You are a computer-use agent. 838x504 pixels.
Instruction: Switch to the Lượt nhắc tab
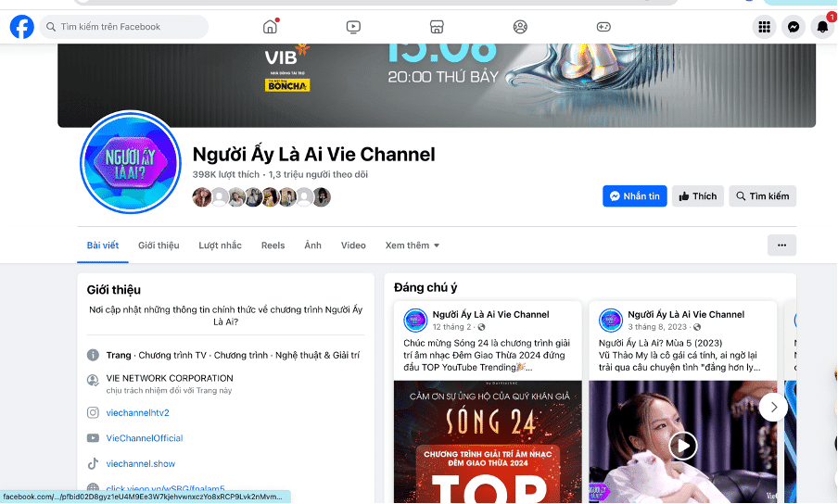(x=221, y=246)
